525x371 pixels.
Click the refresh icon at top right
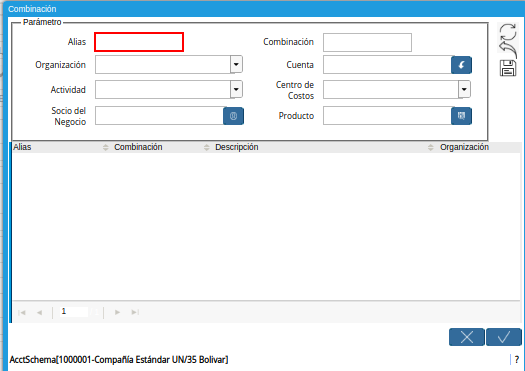[508, 32]
